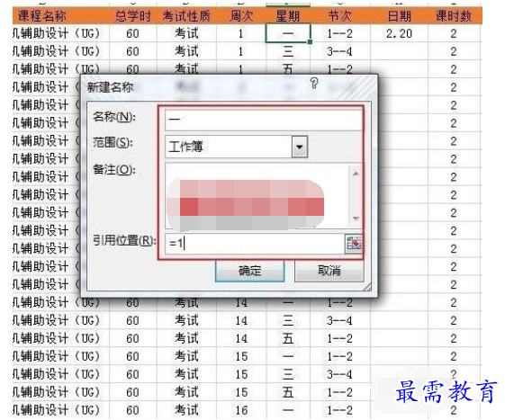The height and width of the screenshot is (420, 505).
Task: Click the green-bordered active 星期 cell 一
Action: 288,33
